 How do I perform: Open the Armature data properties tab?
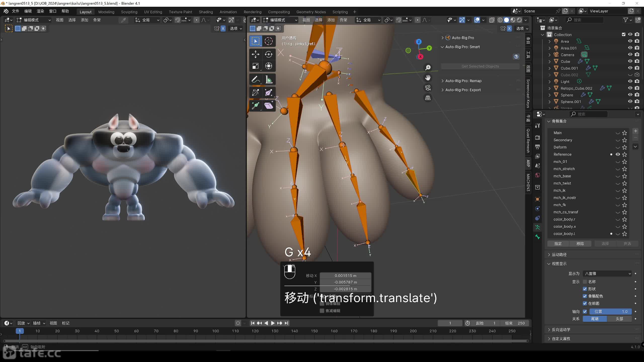pyautogui.click(x=538, y=227)
